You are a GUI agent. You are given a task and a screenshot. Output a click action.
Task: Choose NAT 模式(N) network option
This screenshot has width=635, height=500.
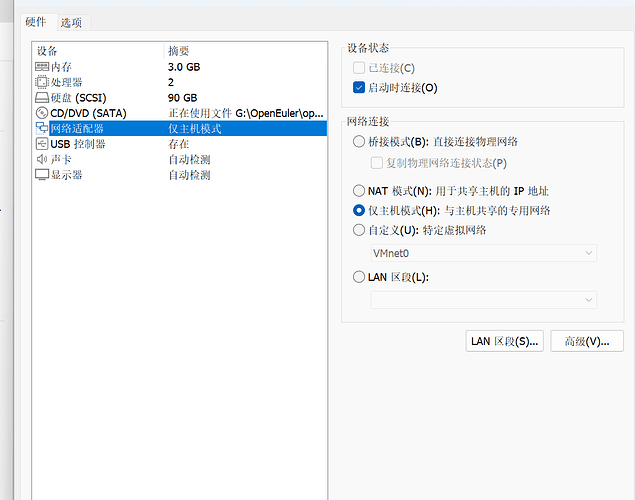coord(360,191)
